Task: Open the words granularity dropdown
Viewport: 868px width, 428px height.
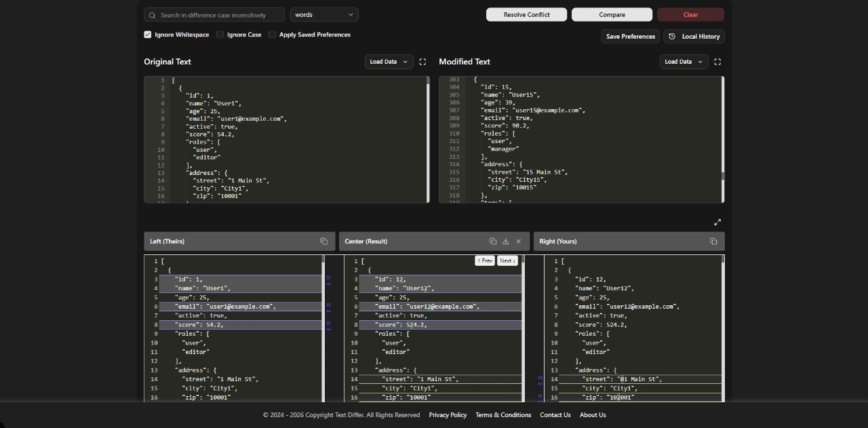Action: (324, 14)
